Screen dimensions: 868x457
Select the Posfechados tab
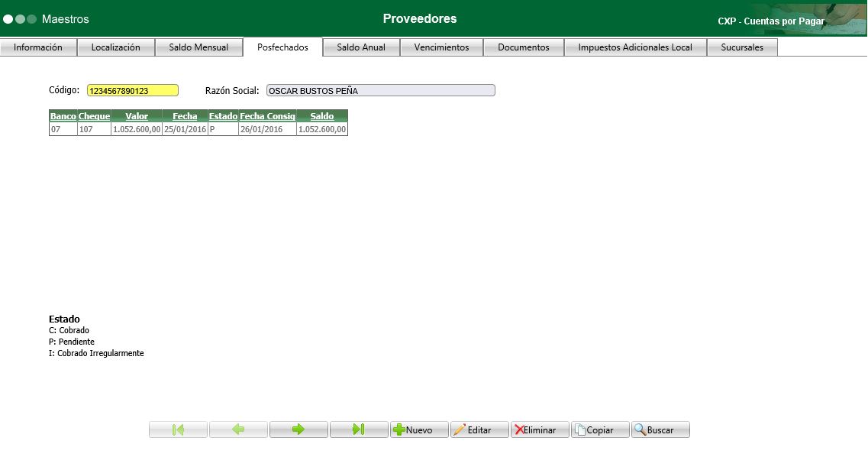click(x=283, y=47)
